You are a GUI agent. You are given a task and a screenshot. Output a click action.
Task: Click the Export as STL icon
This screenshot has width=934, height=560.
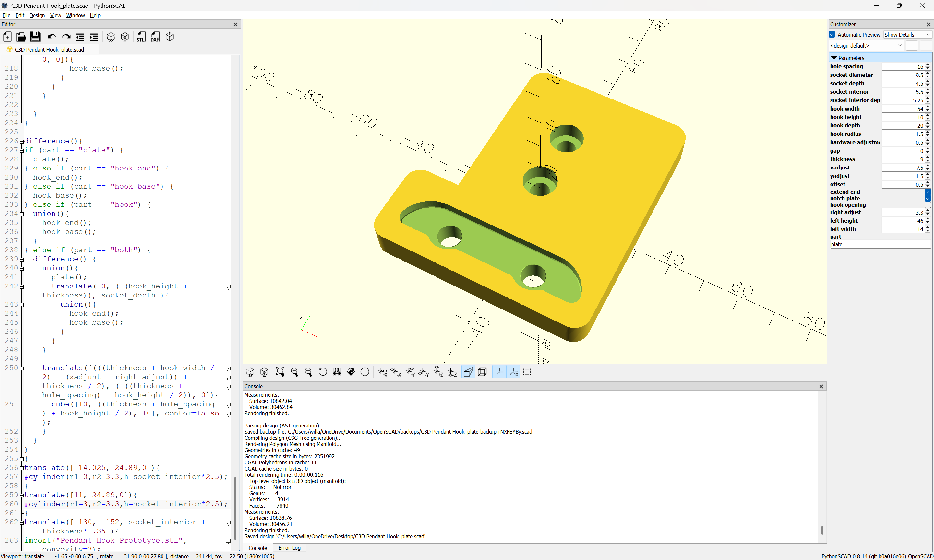[141, 37]
